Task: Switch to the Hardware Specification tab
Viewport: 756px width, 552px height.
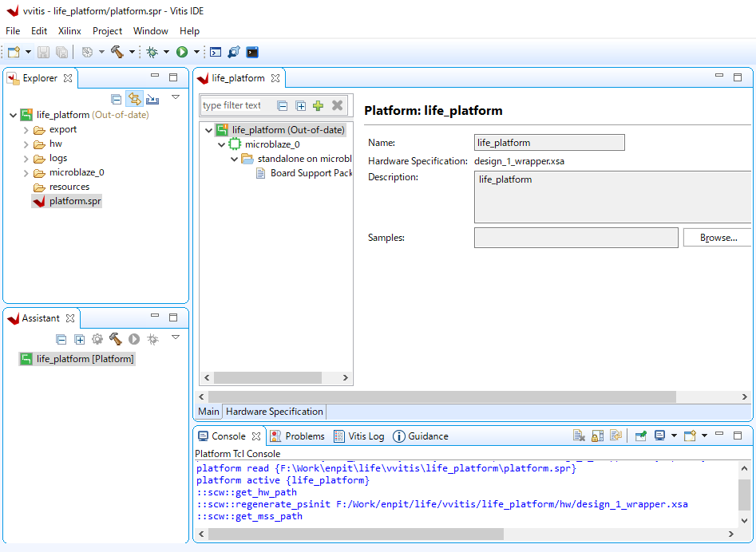Action: coord(275,412)
